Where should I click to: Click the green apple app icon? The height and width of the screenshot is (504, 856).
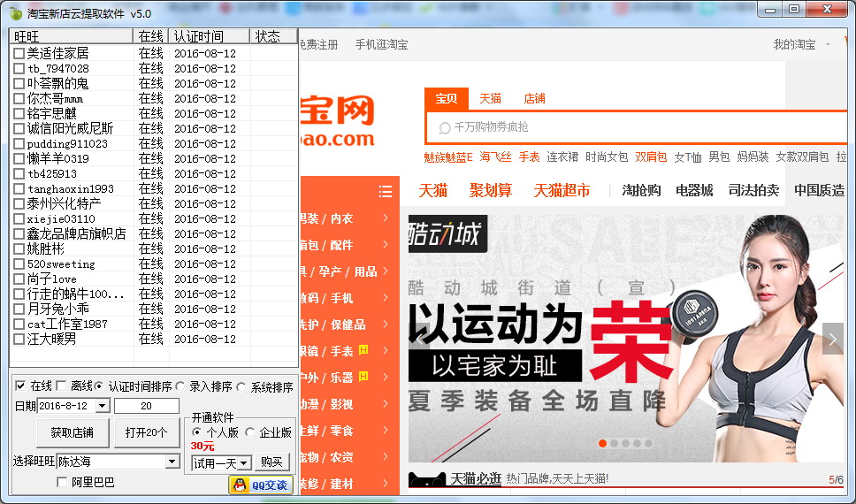(x=16, y=13)
